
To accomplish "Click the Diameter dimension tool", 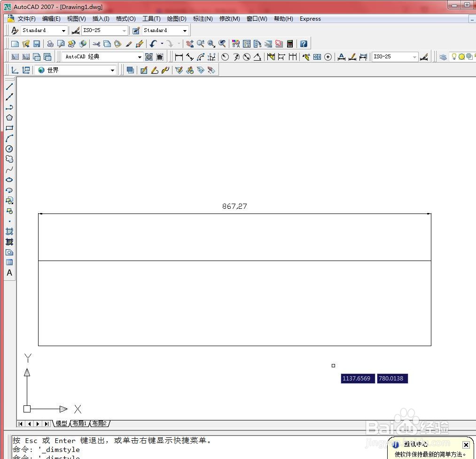I will tap(247, 57).
